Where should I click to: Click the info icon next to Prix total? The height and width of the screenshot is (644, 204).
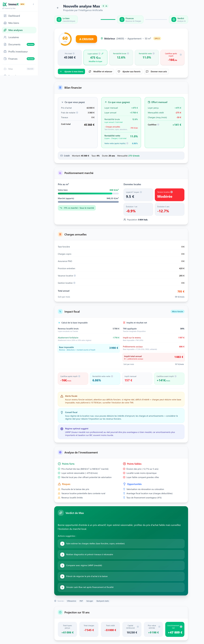point(74,53)
